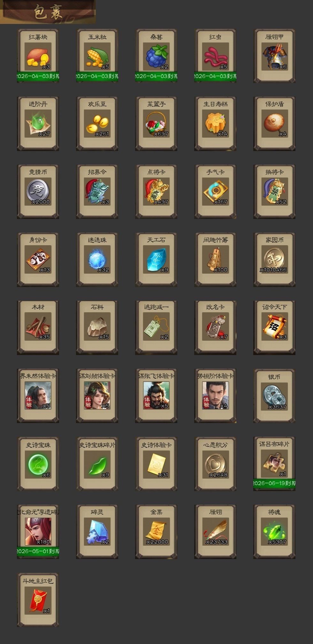Click the 斗地主红包 red envelope
Screen dimensions: 313x644
(x=38, y=600)
